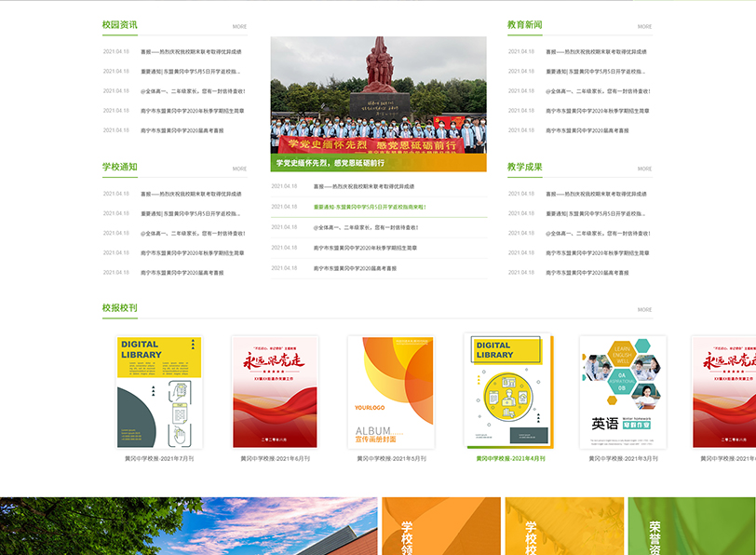Screen dimensions: 756x555
Task: Select the 校报校刊 section heading
Action: click(x=119, y=308)
